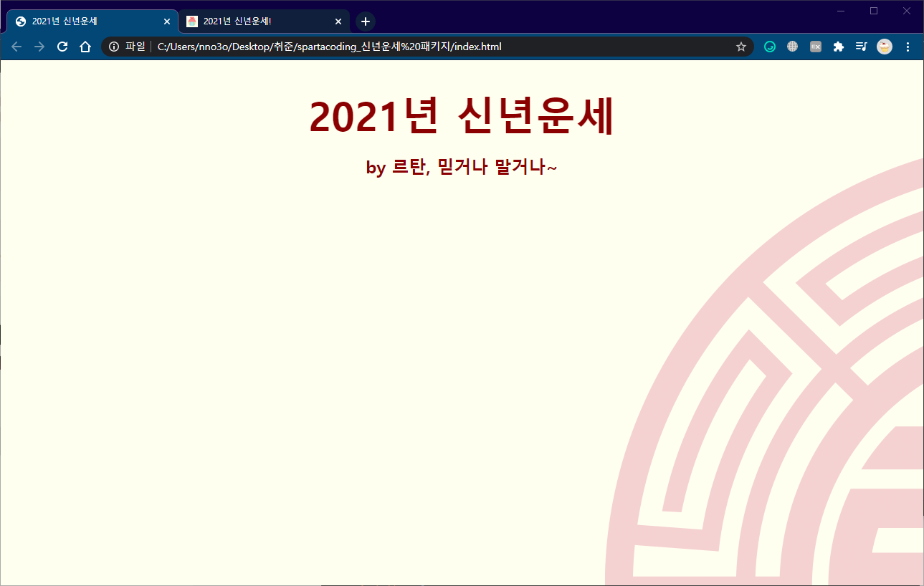
Task: Close the 2021년 신년운세! tab
Action: [x=338, y=21]
